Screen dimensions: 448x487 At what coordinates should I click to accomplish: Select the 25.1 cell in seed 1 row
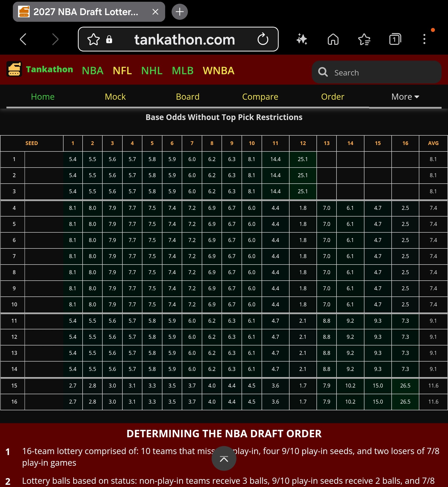point(303,159)
